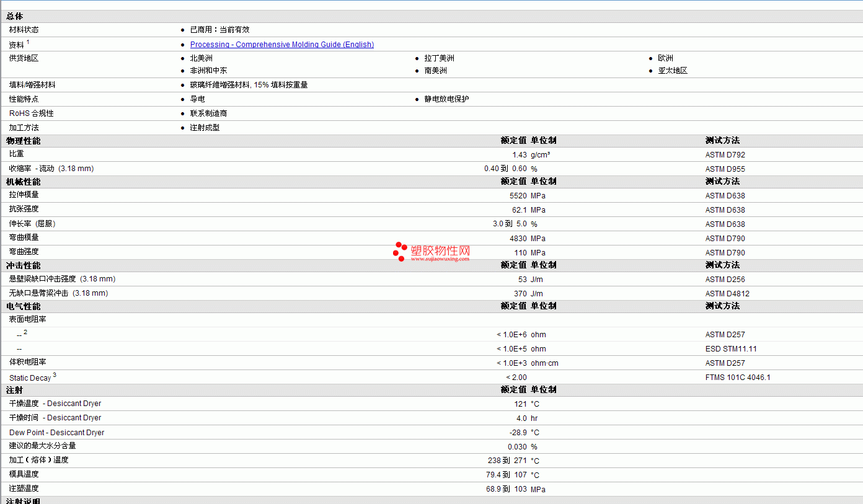Click the RoHS 合规性 row label

coord(32,113)
